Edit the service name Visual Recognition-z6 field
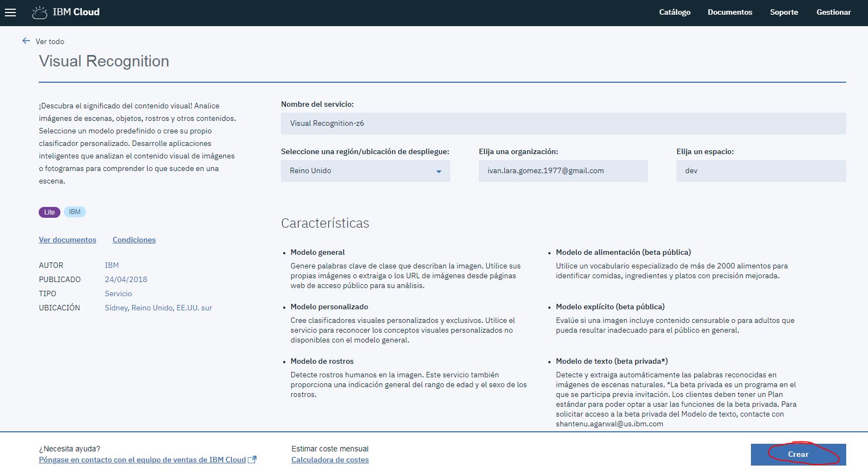868x471 pixels. (563, 124)
